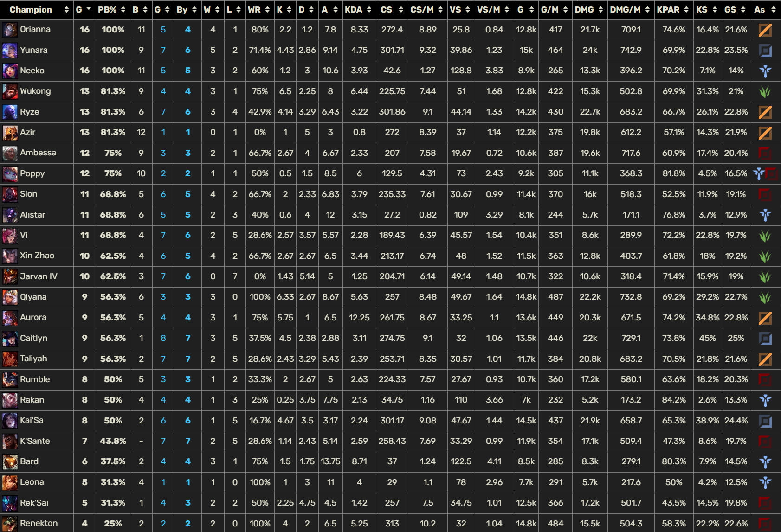Select the Neeko portrait icon
The width and height of the screenshot is (781, 532).
point(10,71)
